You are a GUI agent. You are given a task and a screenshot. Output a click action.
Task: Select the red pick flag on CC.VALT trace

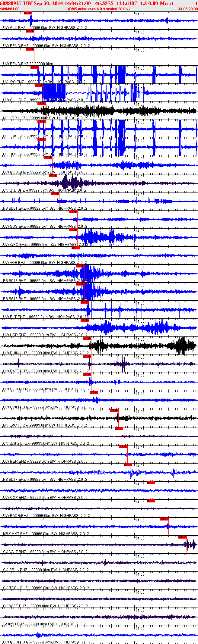click(183, 537)
